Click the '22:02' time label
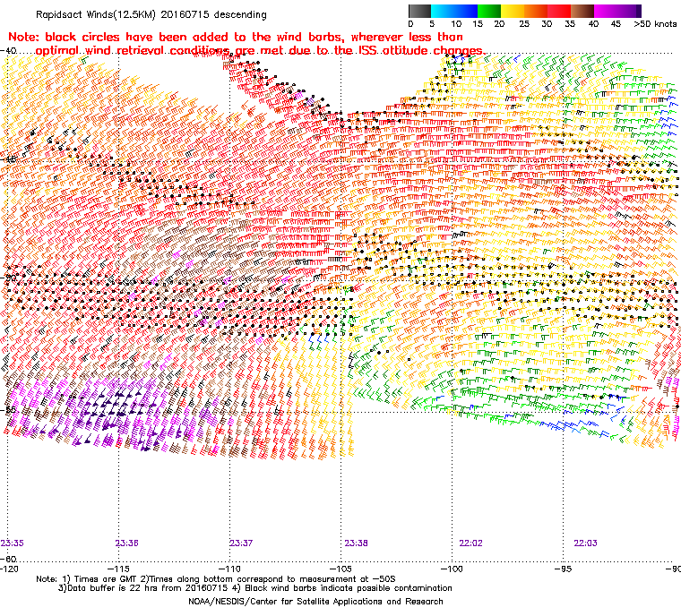The width and height of the screenshot is (681, 616). (x=470, y=543)
